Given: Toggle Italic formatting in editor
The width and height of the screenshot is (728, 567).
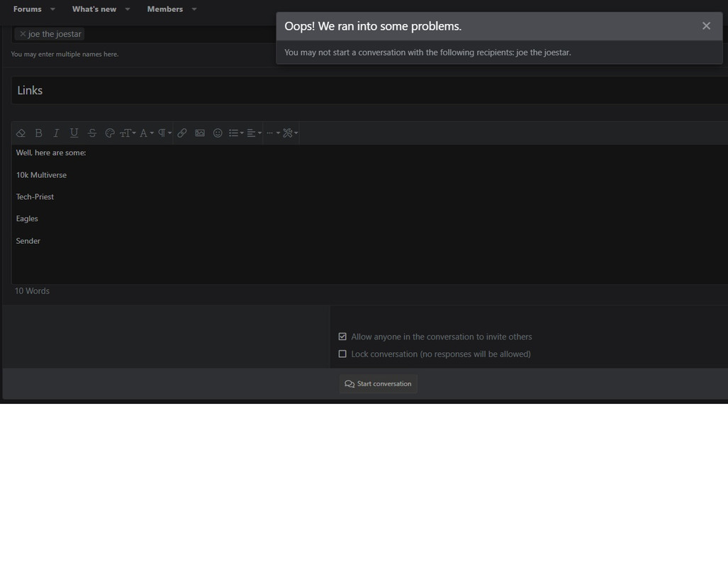Looking at the screenshot, I should click(56, 133).
